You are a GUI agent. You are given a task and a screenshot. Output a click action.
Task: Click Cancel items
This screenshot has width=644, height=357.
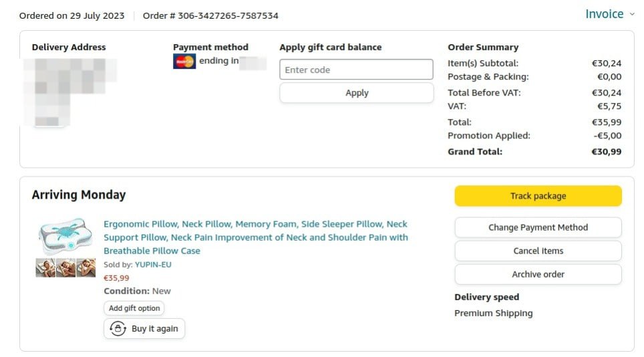(x=538, y=251)
